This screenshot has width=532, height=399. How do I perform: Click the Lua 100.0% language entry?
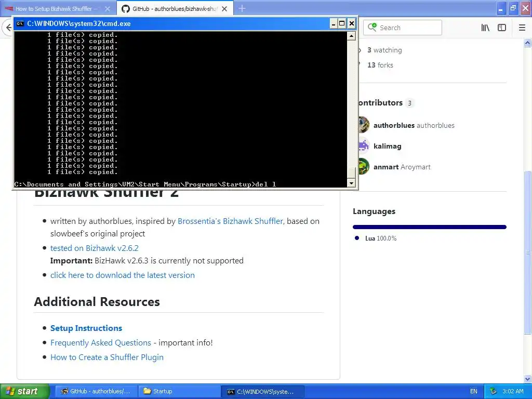pyautogui.click(x=381, y=238)
